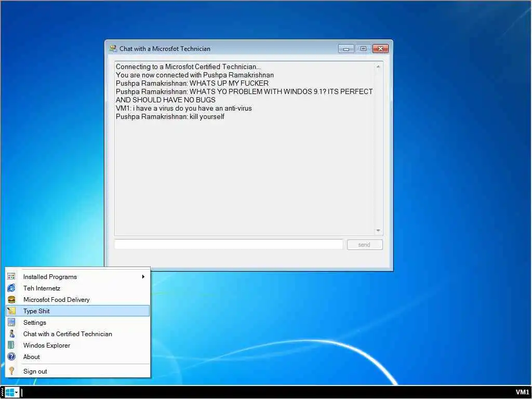Minimize the technician chat window
The image size is (532, 399).
pos(346,49)
